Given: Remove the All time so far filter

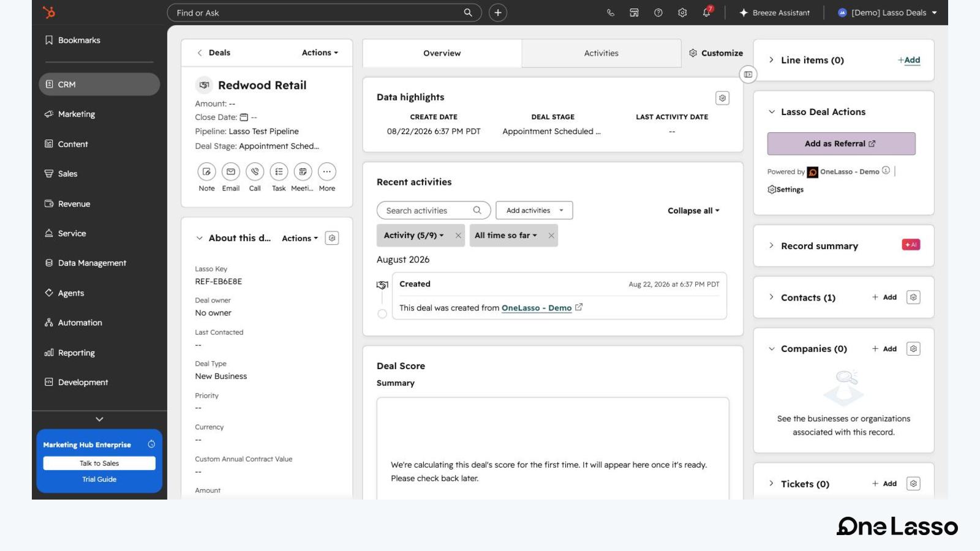Looking at the screenshot, I should (x=551, y=236).
